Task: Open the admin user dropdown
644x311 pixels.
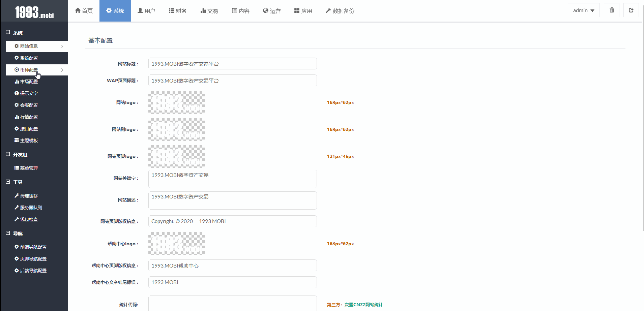Action: pos(583,10)
